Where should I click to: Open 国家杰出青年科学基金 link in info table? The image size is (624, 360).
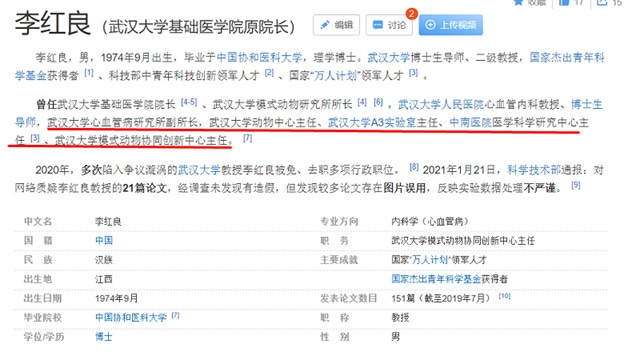(436, 279)
